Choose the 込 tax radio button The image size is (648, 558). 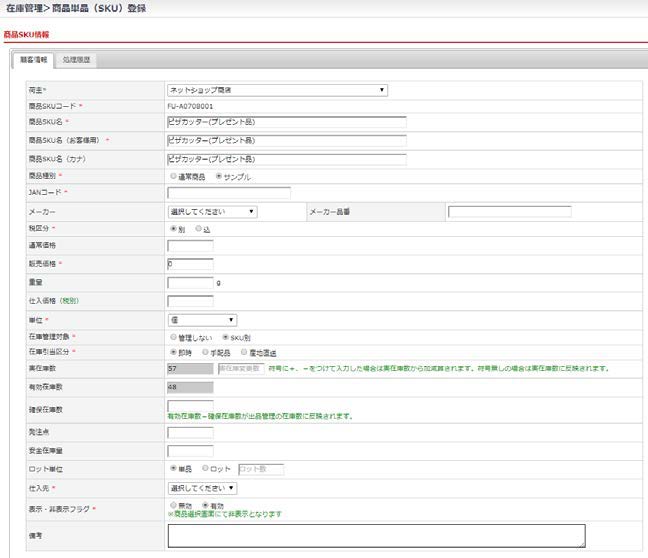(199, 228)
